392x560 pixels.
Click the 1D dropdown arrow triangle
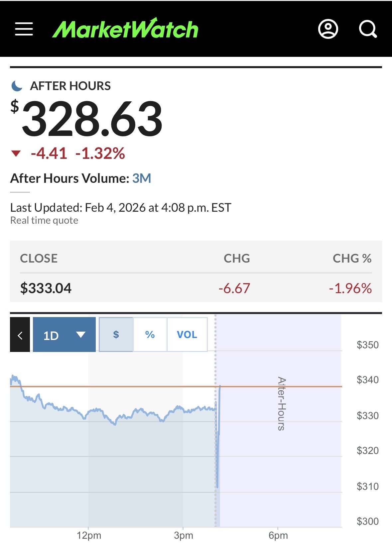pyautogui.click(x=81, y=335)
